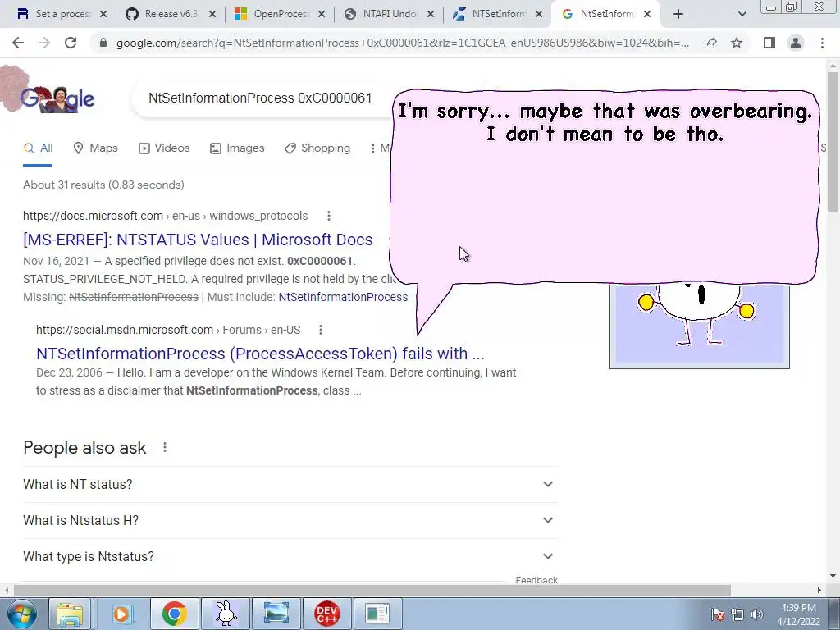Open rabbit mascot app in taskbar
This screenshot has width=840, height=630.
click(226, 614)
